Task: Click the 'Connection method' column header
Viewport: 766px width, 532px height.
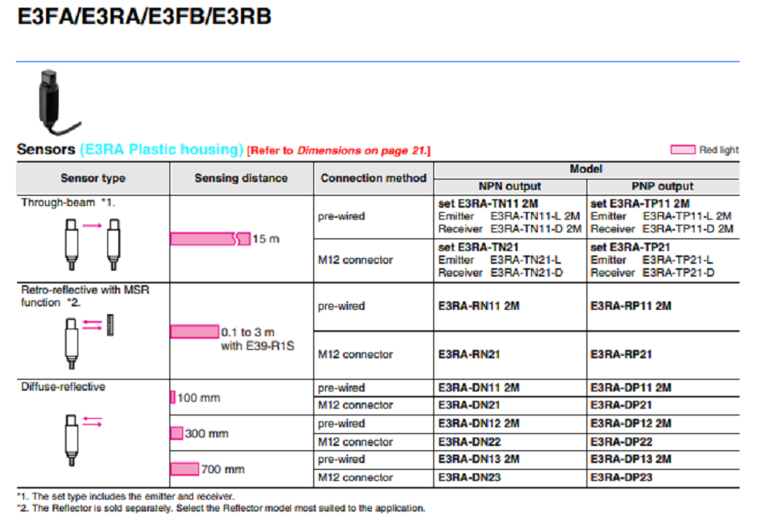Action: (x=374, y=178)
